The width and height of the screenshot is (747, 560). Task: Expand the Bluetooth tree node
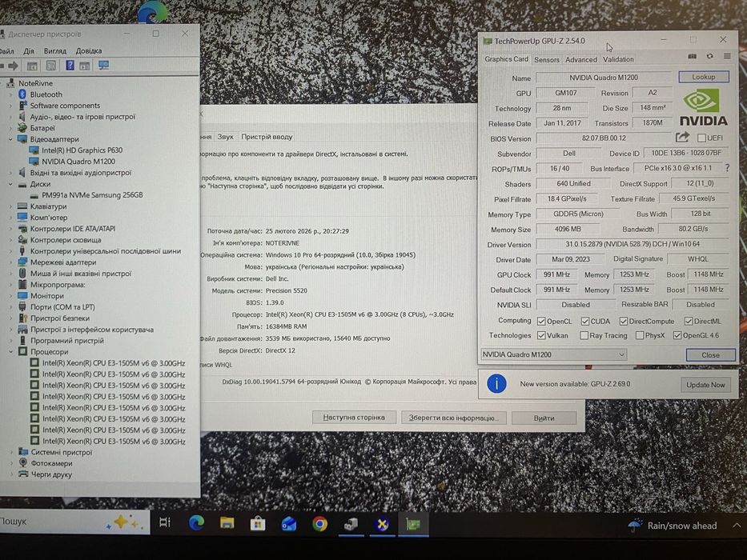tap(10, 94)
